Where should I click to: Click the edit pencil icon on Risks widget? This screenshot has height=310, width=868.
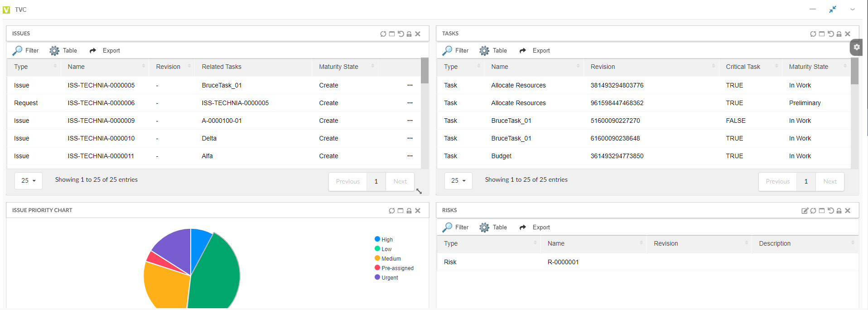pos(805,211)
